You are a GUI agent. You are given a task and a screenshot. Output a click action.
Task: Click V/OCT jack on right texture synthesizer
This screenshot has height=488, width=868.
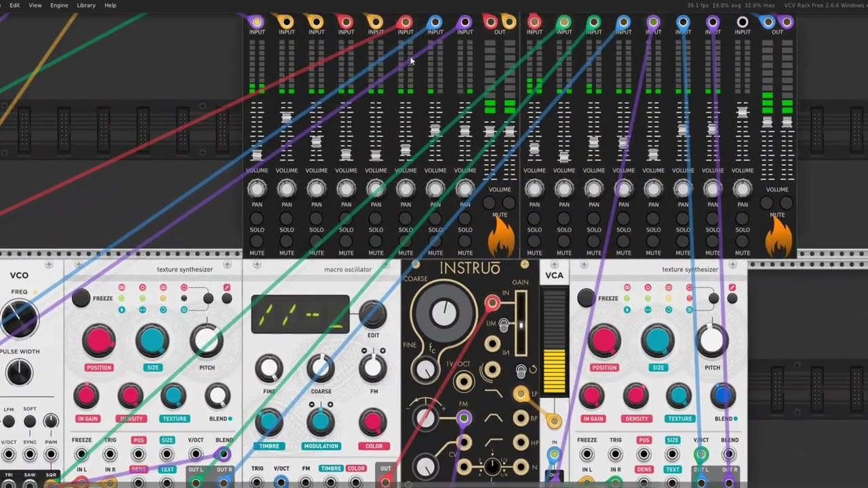pos(701,454)
